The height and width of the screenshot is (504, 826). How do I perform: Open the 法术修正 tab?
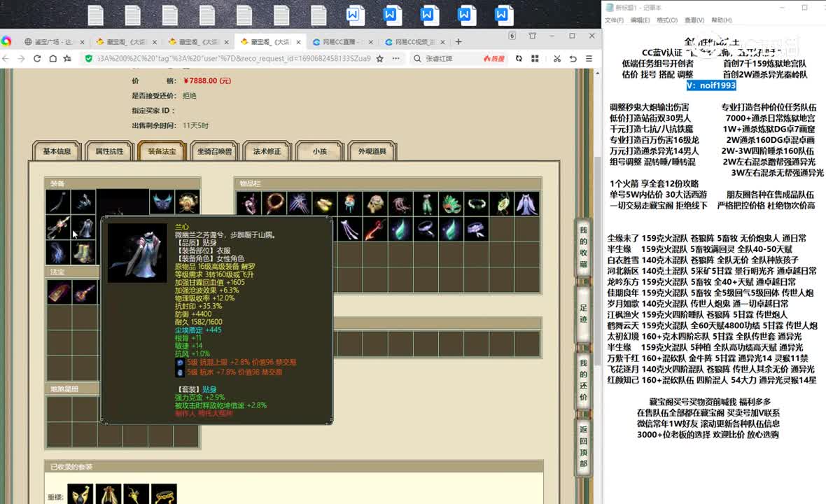point(267,151)
